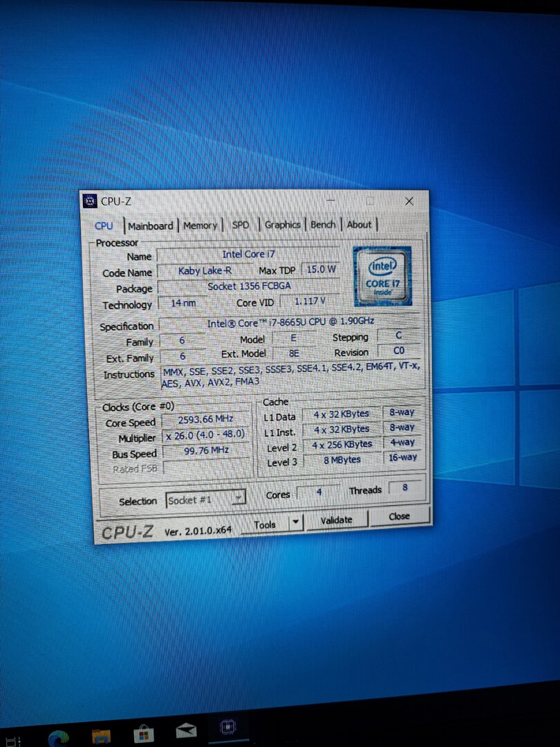Open the Socket #1 selection dropdown
The image size is (560, 747).
(x=206, y=499)
